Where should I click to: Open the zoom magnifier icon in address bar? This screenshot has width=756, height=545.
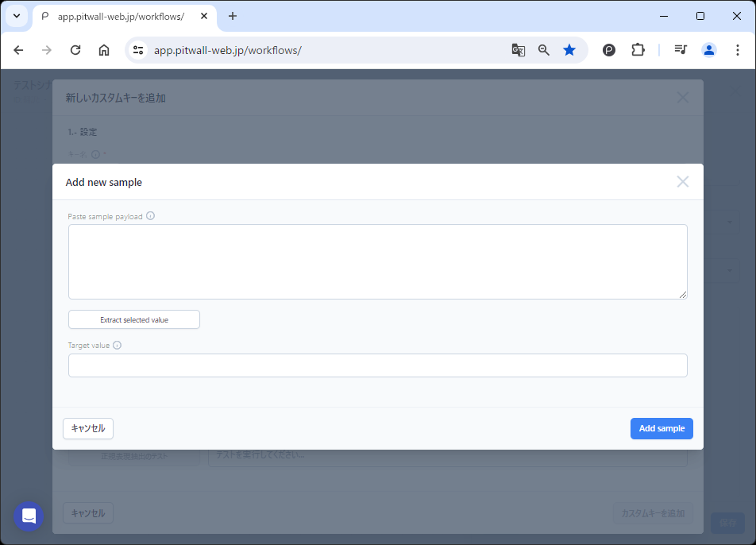[x=544, y=50]
